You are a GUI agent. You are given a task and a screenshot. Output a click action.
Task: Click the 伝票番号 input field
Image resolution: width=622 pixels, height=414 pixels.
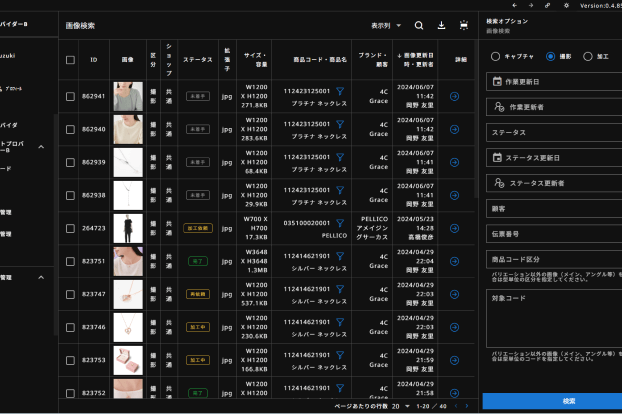(554, 234)
